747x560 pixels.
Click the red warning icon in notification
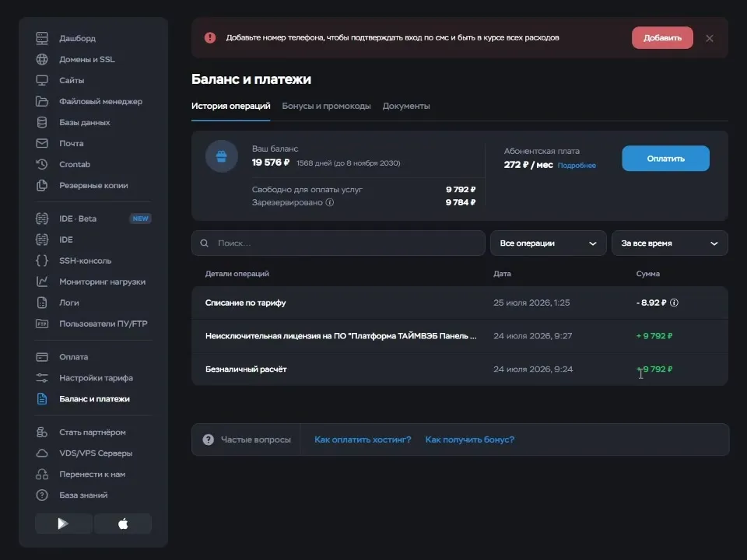pos(210,37)
